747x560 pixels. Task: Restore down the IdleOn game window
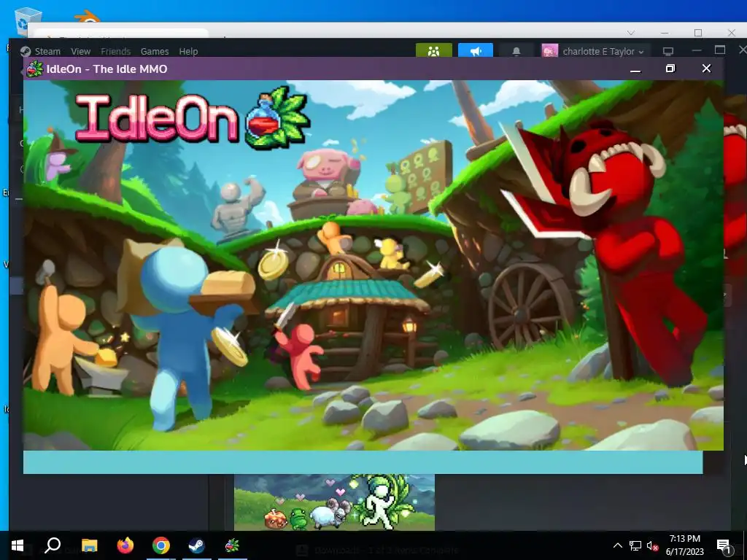pos(670,69)
